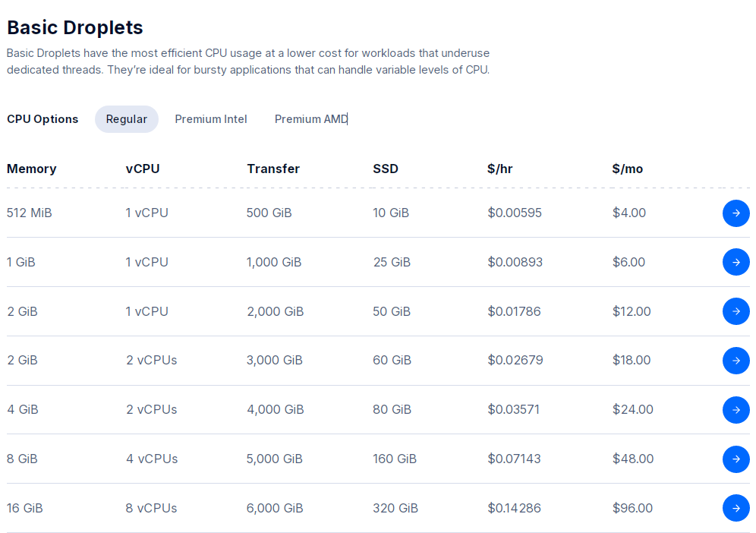Click the $/mo column header
Screen dimensions: 756x533
(x=628, y=169)
